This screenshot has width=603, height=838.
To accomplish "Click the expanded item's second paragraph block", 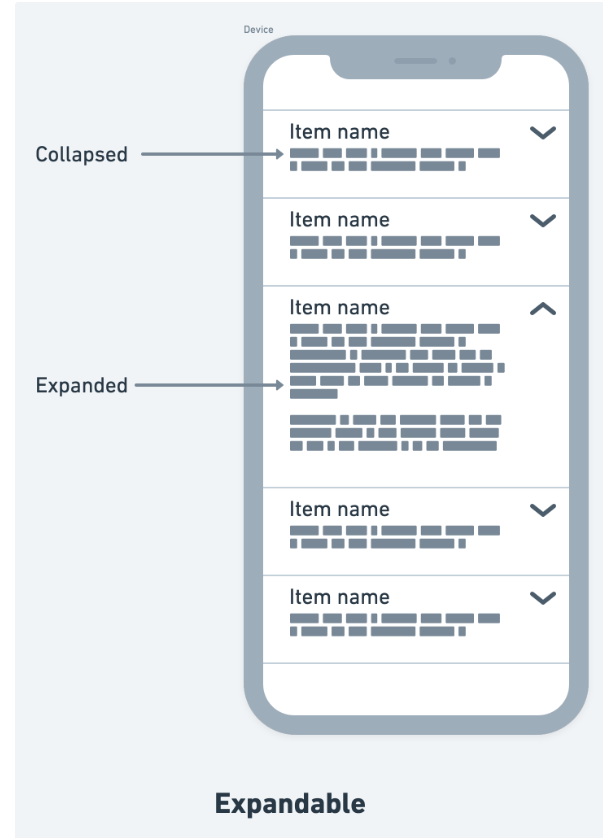I will pos(396,432).
